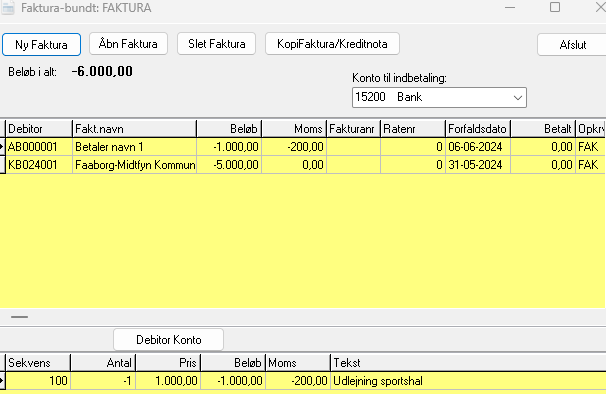The width and height of the screenshot is (606, 394).
Task: Expand Konto til indbetaling dropdown arrow
Action: (518, 97)
